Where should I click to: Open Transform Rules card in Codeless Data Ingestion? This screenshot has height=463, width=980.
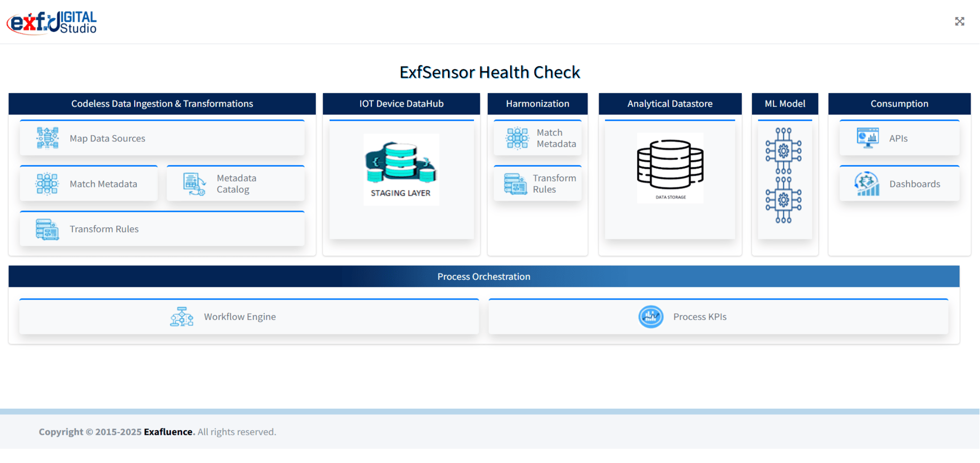pos(162,229)
